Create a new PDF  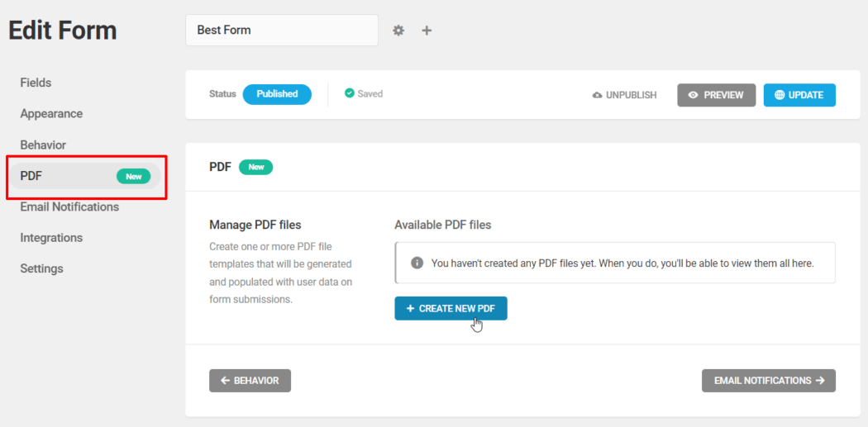pos(451,308)
